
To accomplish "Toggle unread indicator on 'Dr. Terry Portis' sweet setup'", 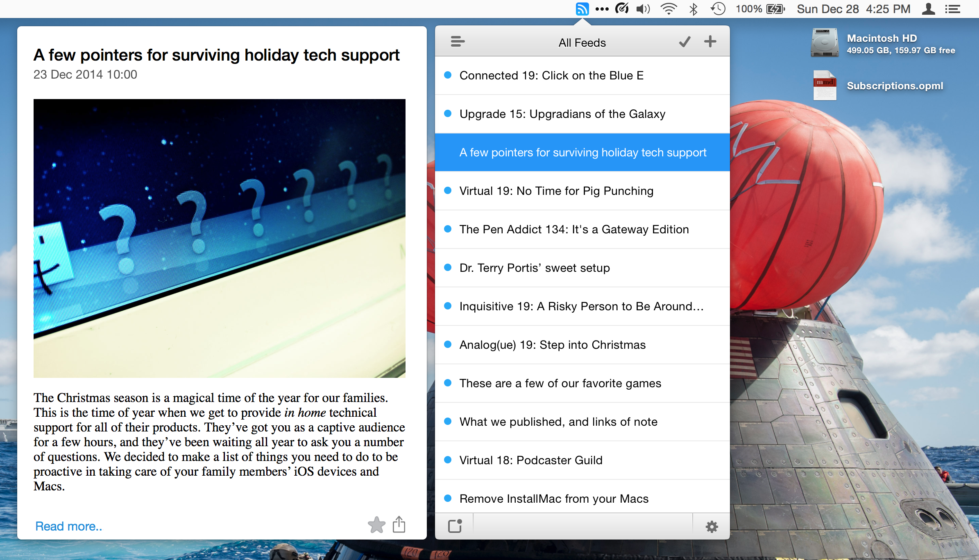I will pyautogui.click(x=449, y=268).
